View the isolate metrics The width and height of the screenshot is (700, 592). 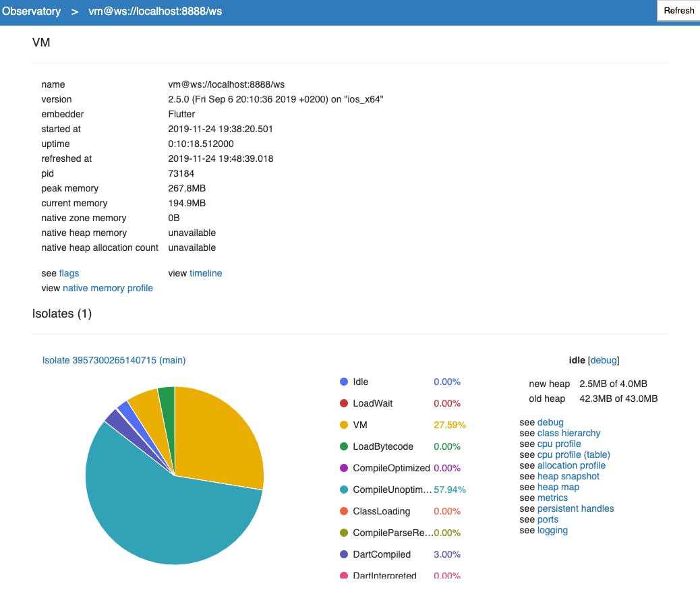pos(552,498)
